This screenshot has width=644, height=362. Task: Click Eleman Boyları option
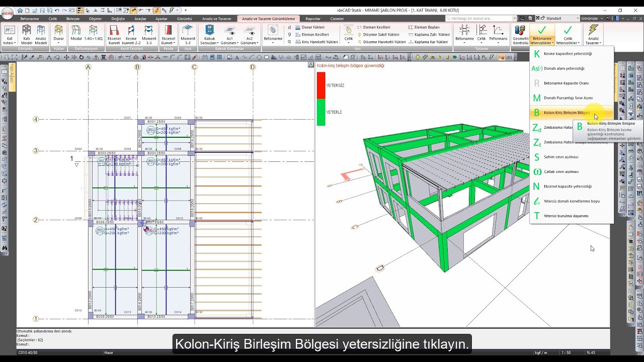point(424,27)
